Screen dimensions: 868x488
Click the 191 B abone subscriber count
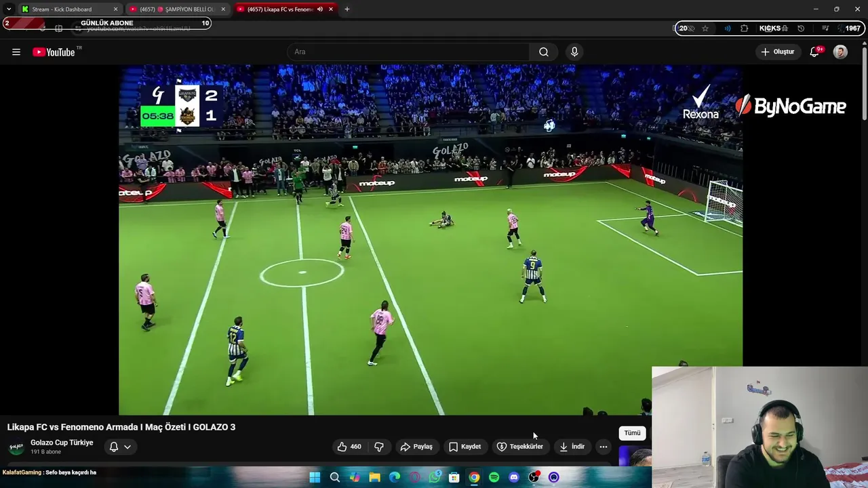click(45, 451)
